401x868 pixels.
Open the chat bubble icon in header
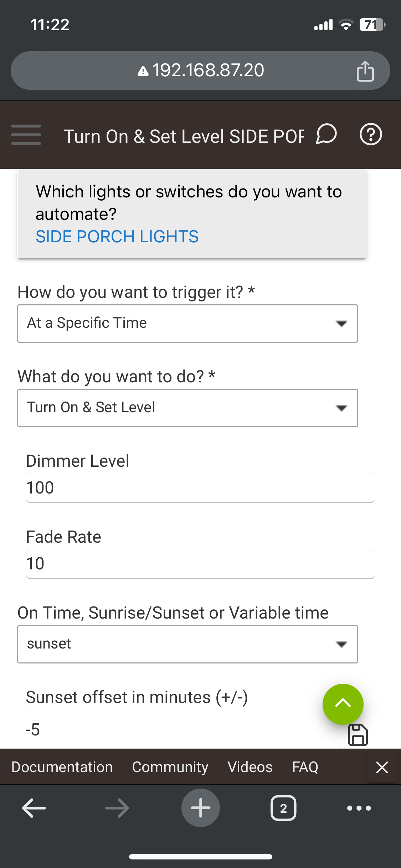coord(326,134)
